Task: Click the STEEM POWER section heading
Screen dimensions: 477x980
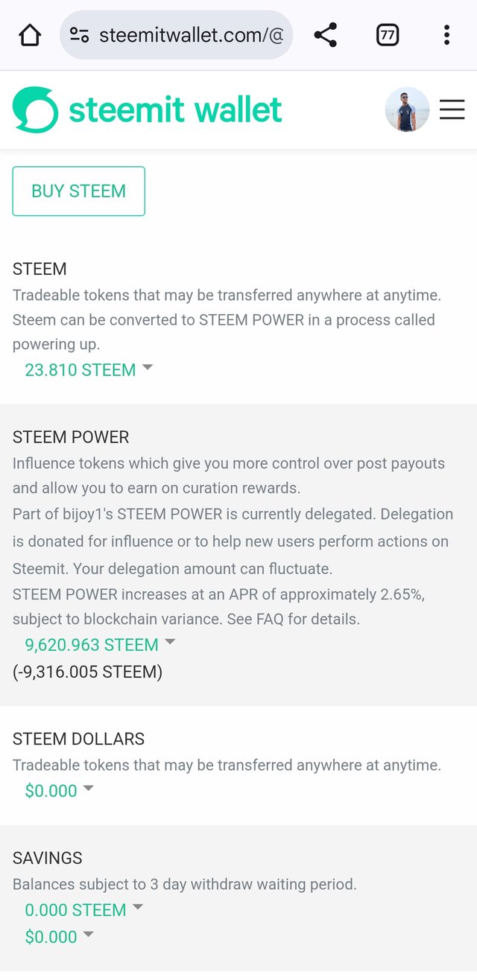Action: pos(71,437)
